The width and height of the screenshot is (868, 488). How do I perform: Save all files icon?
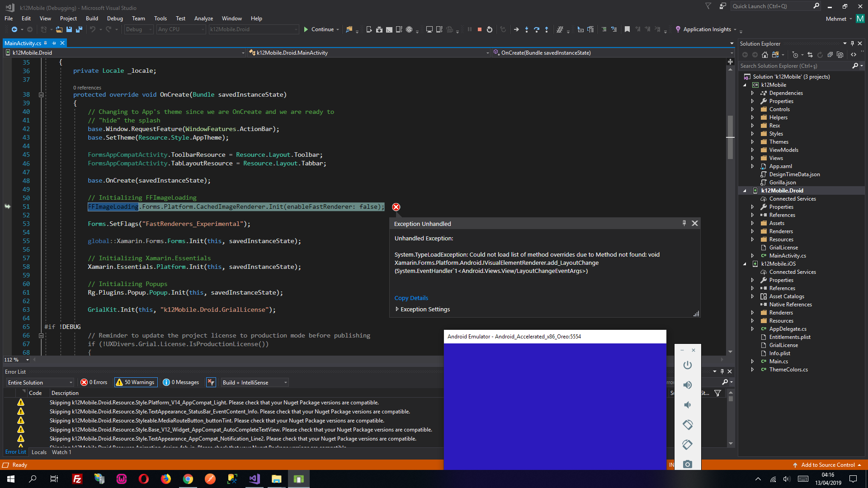[79, 29]
